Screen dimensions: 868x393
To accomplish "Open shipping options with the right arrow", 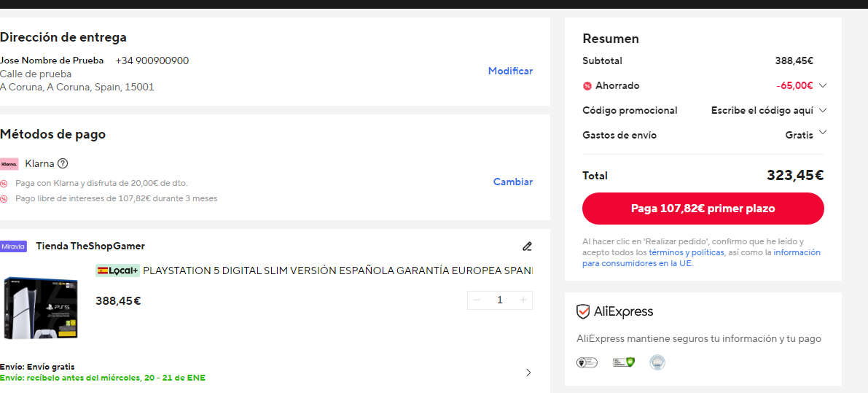I will point(528,373).
